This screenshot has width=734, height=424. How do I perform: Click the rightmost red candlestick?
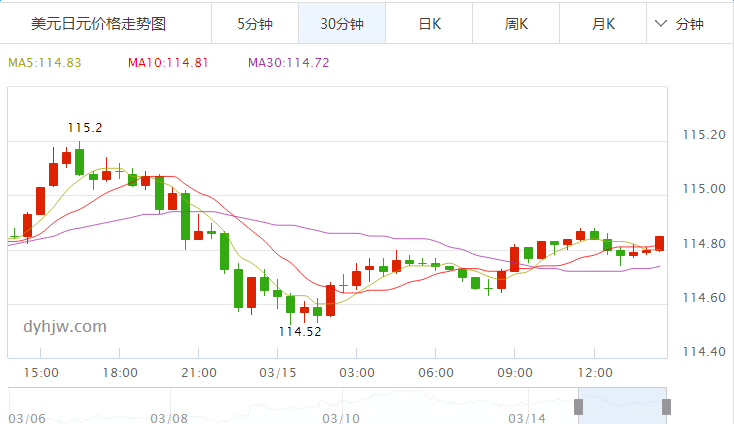point(660,243)
